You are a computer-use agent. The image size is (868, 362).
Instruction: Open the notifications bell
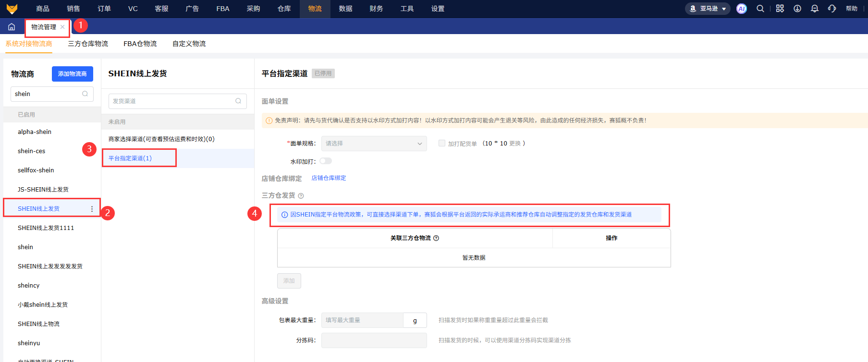[815, 9]
